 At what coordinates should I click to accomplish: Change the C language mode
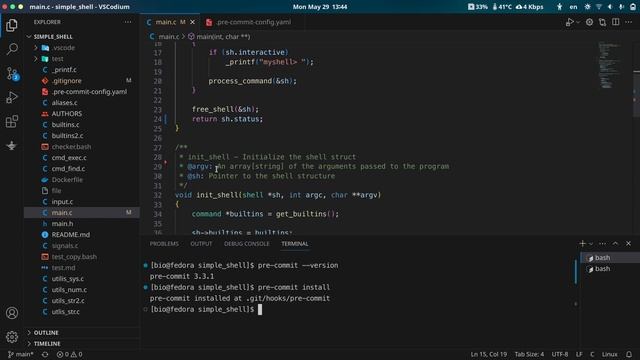tap(592, 354)
